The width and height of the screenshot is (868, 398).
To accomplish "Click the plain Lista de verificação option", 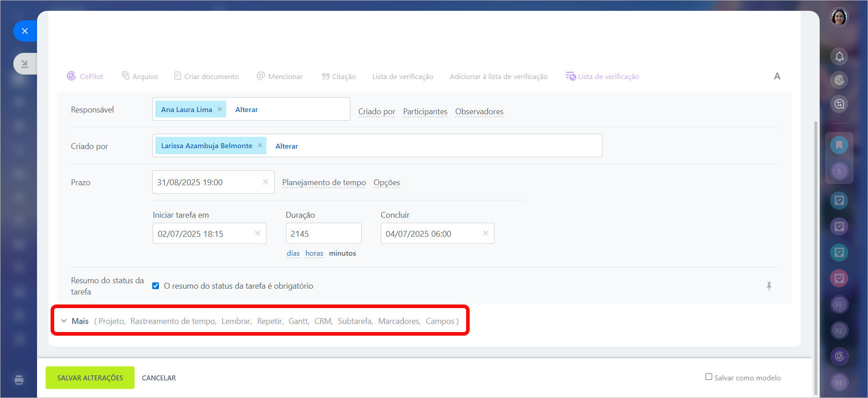I will [403, 77].
